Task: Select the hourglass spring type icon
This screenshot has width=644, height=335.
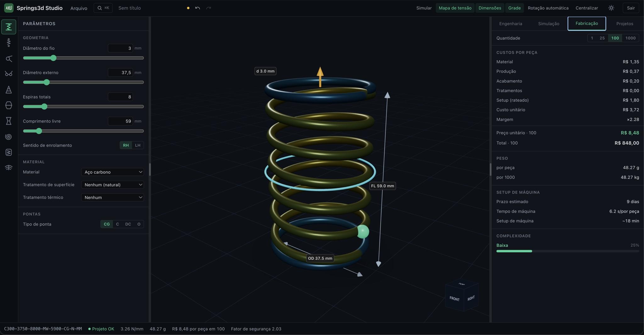Action: point(9,121)
